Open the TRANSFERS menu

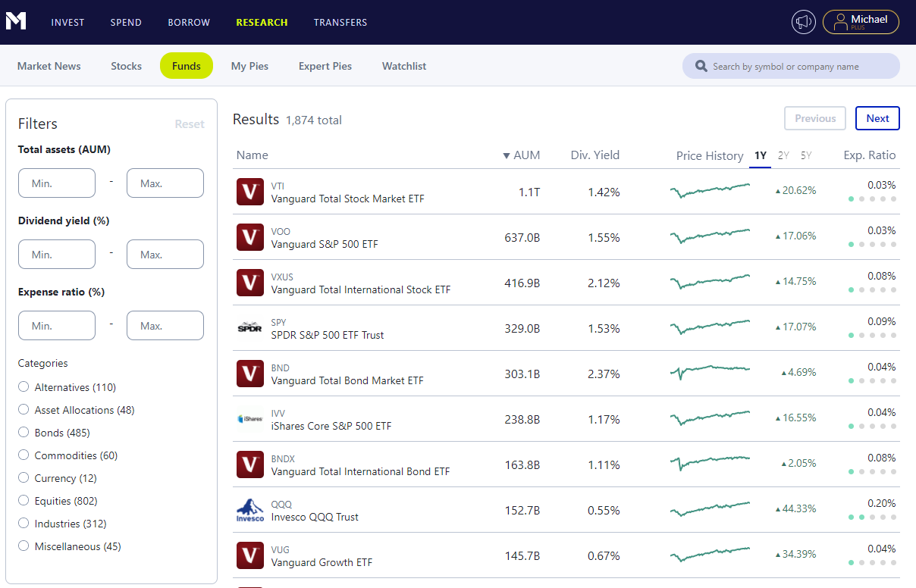340,22
